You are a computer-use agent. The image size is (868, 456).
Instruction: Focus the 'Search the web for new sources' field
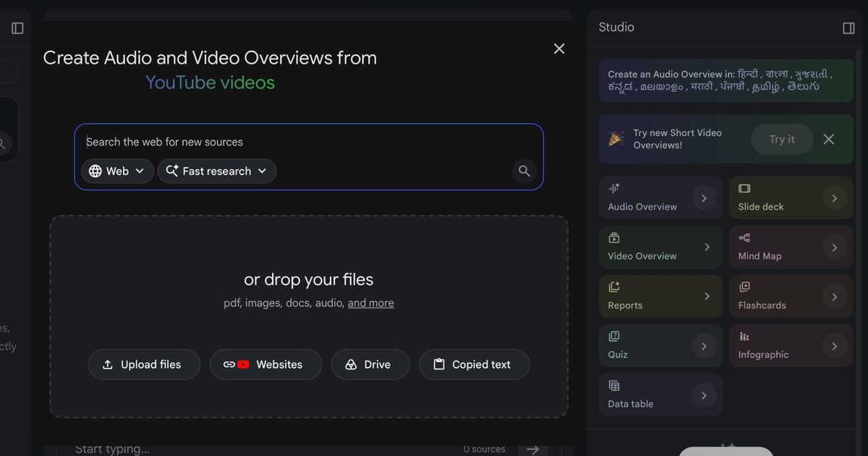tap(308, 142)
